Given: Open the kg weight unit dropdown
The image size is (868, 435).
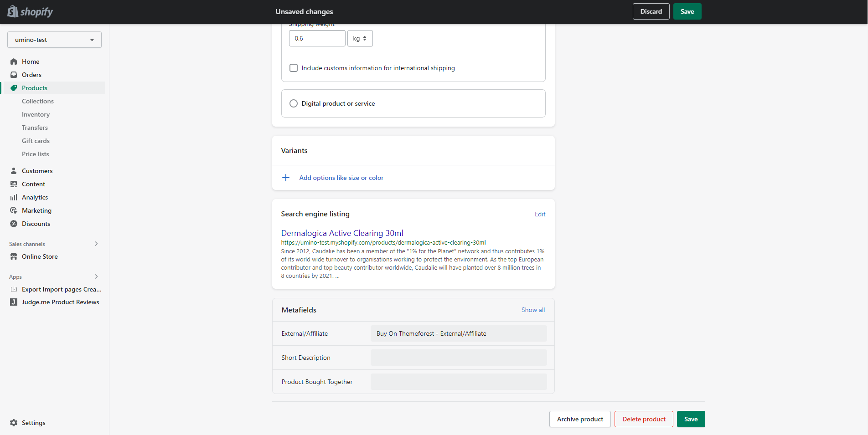Looking at the screenshot, I should coord(360,38).
